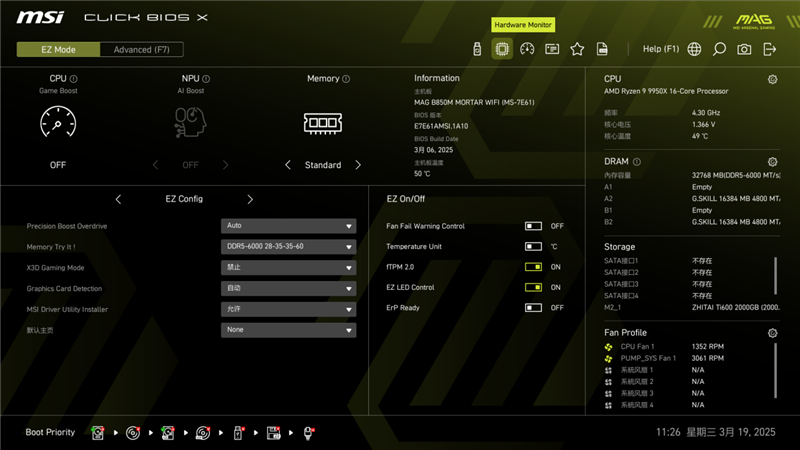This screenshot has width=800, height=450.
Task: Click info icon next to NPU heading
Action: 206,79
